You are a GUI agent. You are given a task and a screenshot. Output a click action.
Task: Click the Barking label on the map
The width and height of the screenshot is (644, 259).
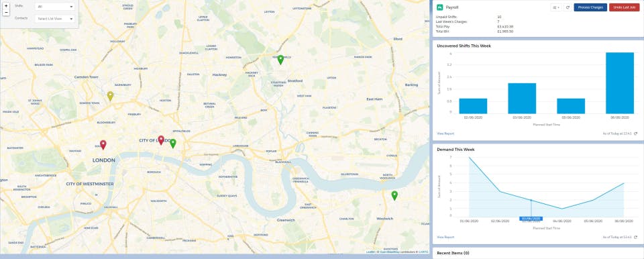click(x=411, y=85)
